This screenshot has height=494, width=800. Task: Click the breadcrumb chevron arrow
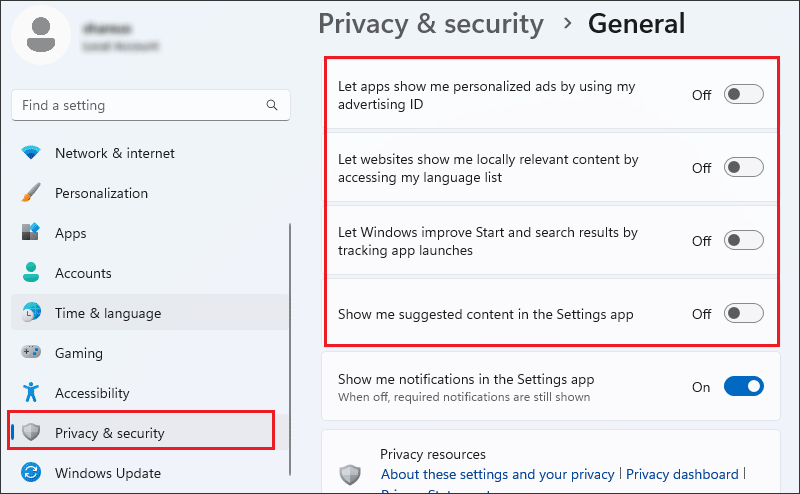567,23
